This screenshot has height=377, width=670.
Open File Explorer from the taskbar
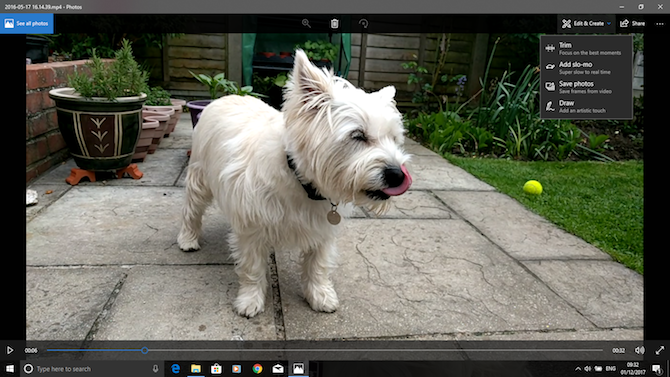196,368
